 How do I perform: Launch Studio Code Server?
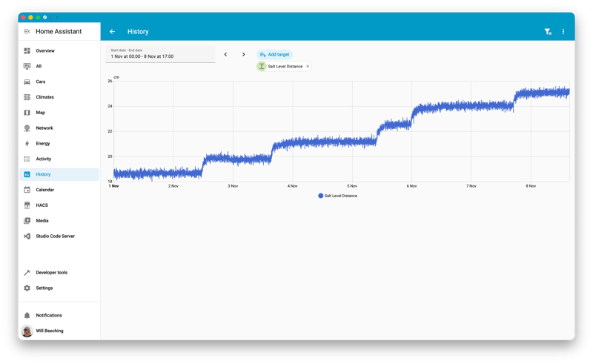pos(55,236)
